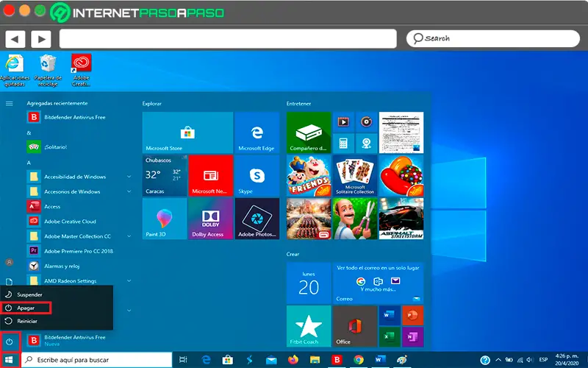Open the Maps small tile
Viewport: 588px width, 368px height.
point(366,143)
